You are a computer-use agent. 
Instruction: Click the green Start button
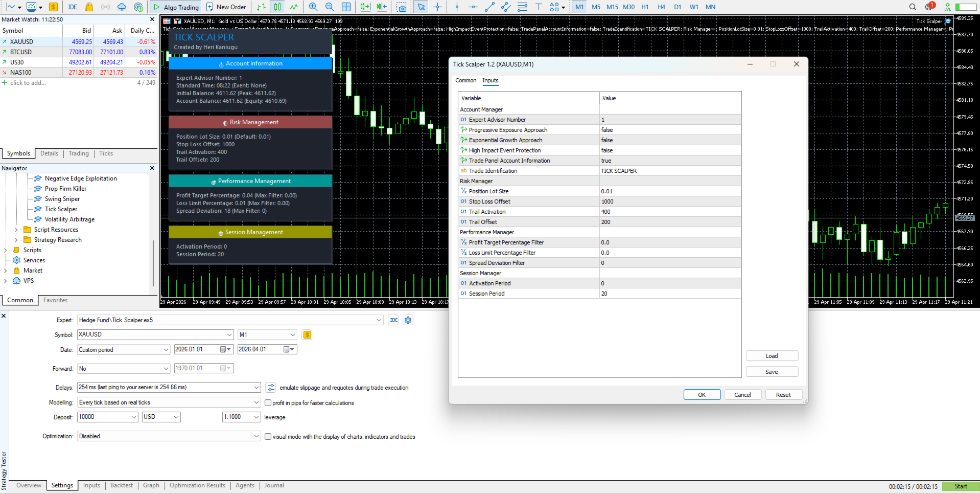coord(961,486)
